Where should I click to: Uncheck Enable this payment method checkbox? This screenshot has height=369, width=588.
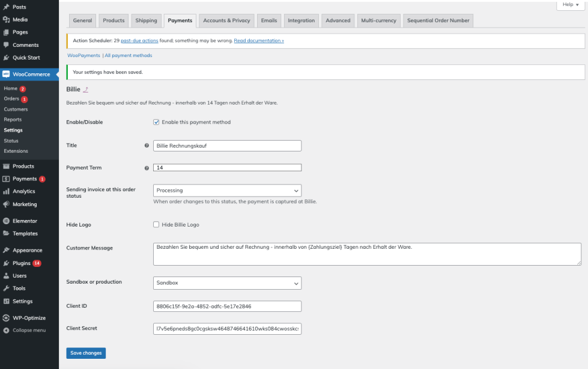point(156,122)
